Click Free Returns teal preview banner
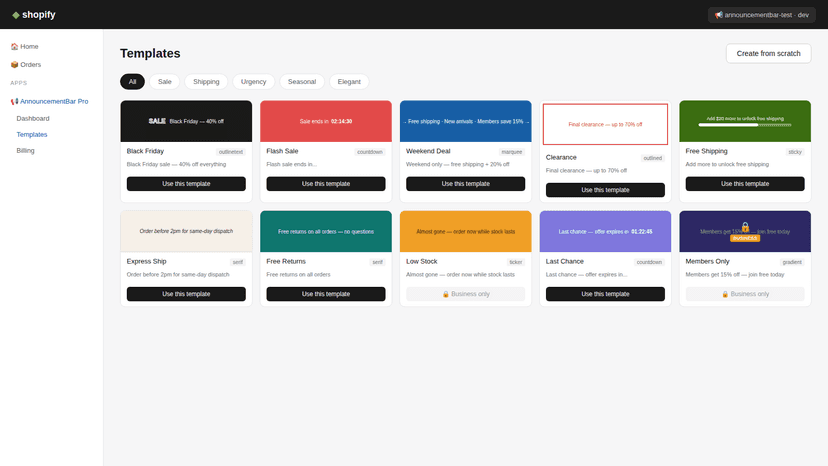The image size is (828, 466). (326, 231)
